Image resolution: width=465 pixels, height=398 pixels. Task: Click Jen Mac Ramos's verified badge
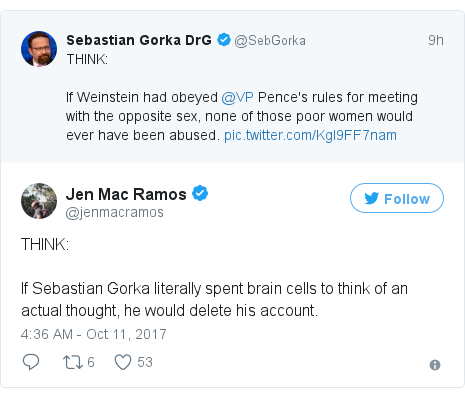point(200,193)
